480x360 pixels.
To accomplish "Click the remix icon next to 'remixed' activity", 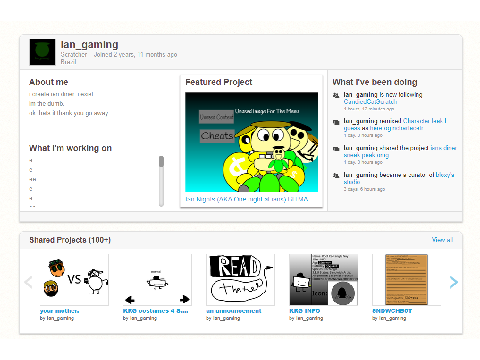I will click(x=336, y=122).
